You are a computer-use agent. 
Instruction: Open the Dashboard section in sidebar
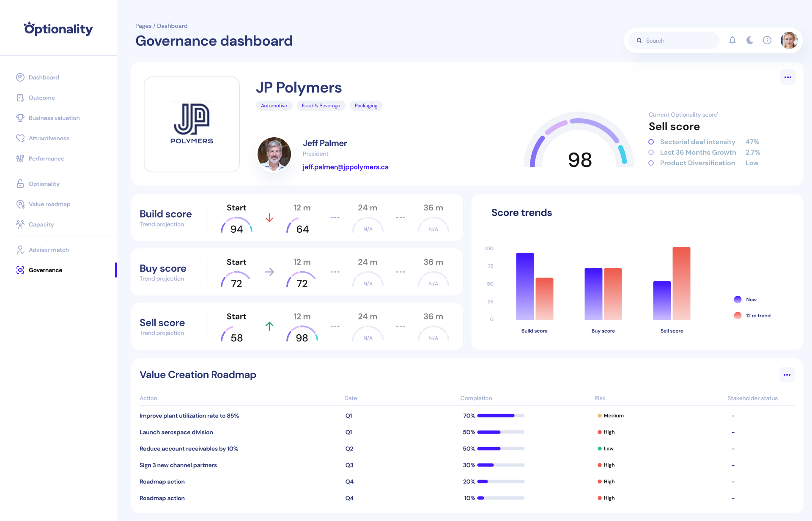click(x=44, y=77)
